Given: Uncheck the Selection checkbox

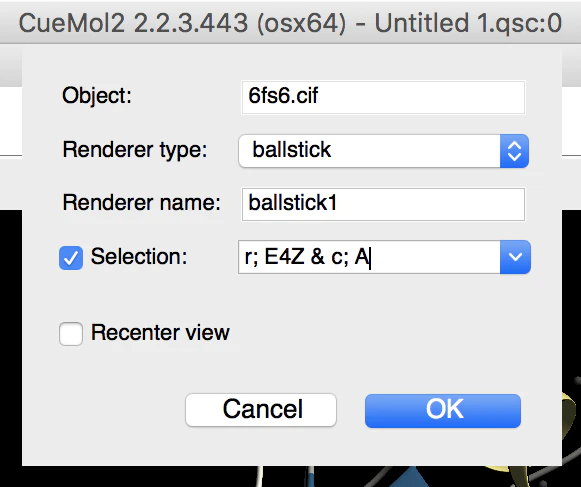Looking at the screenshot, I should tap(71, 258).
